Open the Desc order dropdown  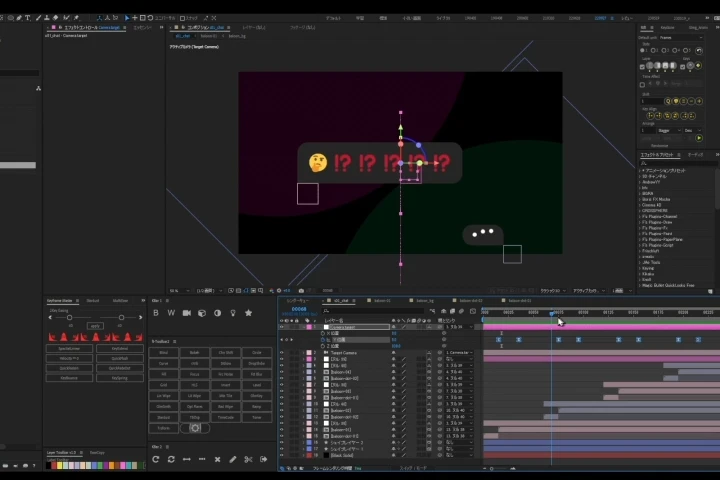coord(692,130)
